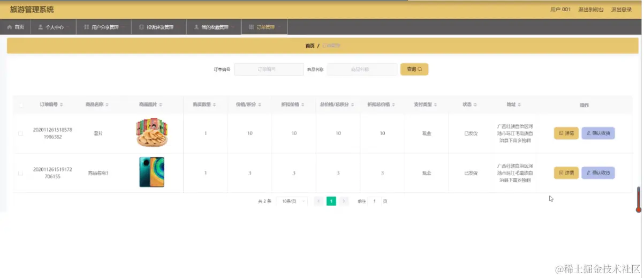Select page 1 in pagination
The height and width of the screenshot is (278, 644).
[x=331, y=201]
